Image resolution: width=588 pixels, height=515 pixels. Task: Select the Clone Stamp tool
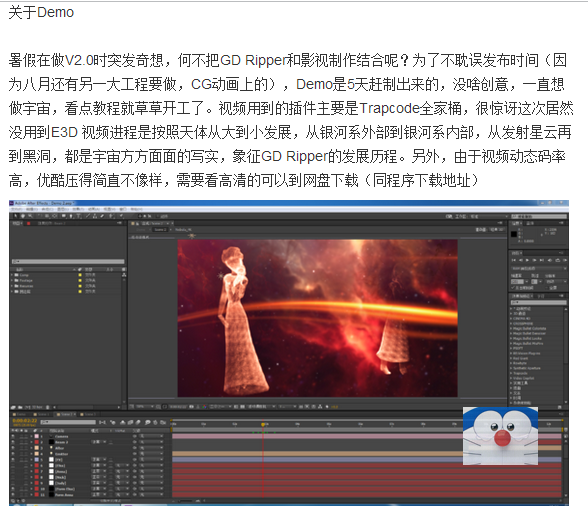(94, 216)
